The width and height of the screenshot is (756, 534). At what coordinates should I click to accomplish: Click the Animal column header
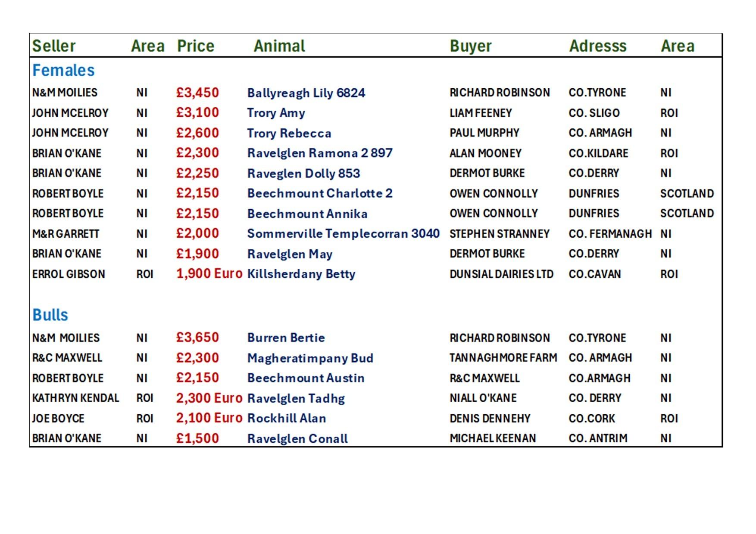click(x=279, y=46)
